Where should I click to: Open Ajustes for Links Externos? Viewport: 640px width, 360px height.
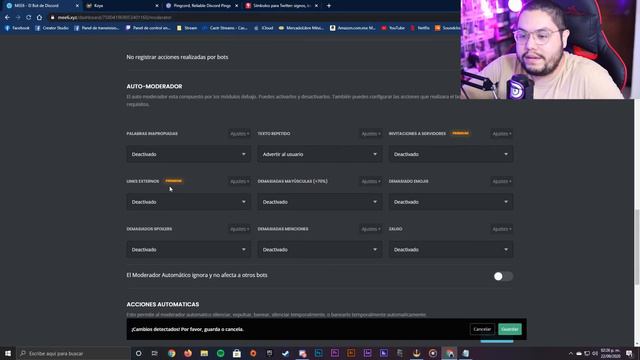240,181
